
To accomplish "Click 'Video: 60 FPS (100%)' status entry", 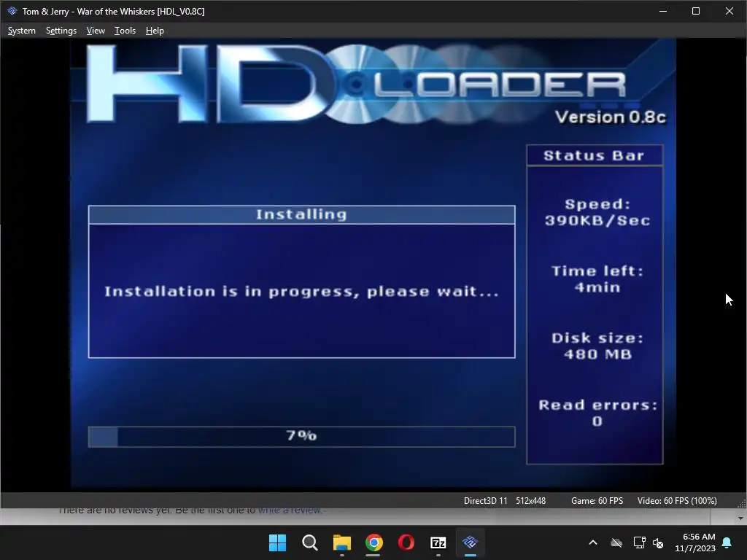I will [x=677, y=500].
